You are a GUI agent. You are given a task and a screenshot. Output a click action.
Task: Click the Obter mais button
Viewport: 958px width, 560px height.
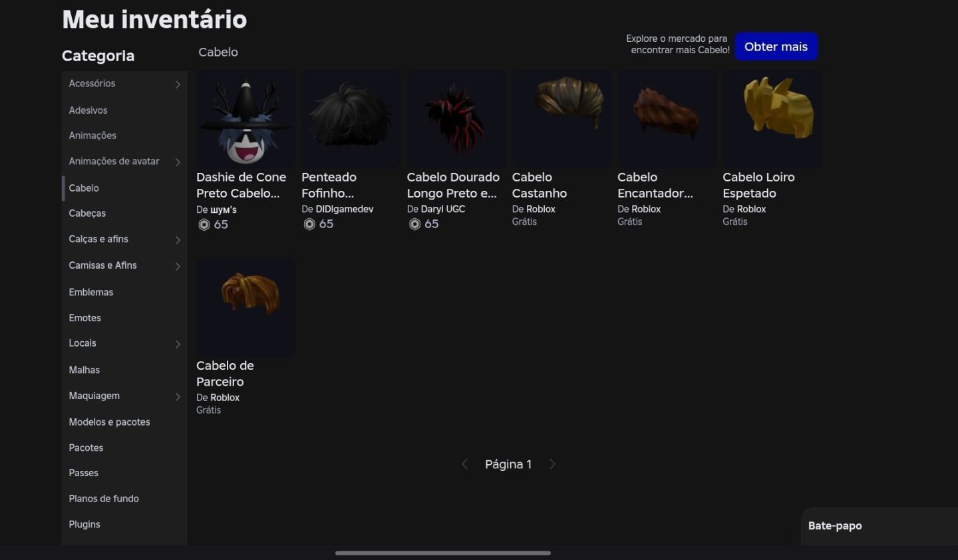pyautogui.click(x=776, y=47)
